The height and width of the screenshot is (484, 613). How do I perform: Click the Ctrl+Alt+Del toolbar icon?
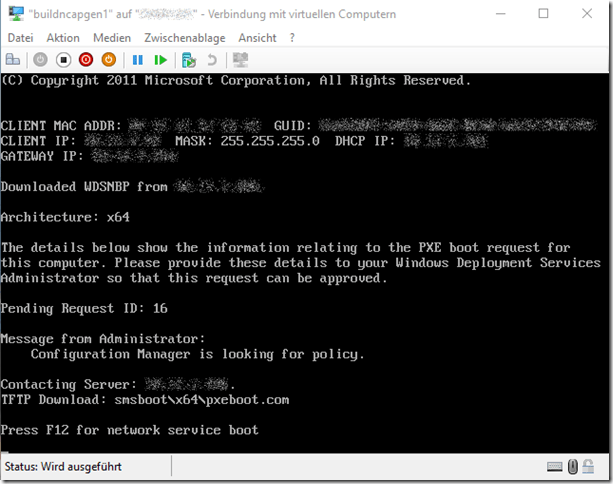point(14,60)
